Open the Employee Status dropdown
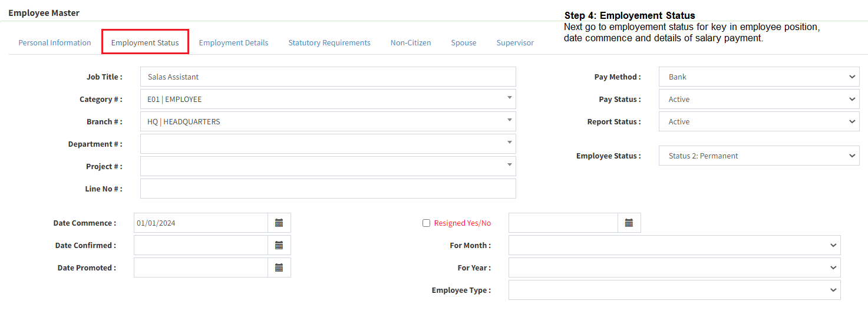The height and width of the screenshot is (317, 868). point(758,156)
